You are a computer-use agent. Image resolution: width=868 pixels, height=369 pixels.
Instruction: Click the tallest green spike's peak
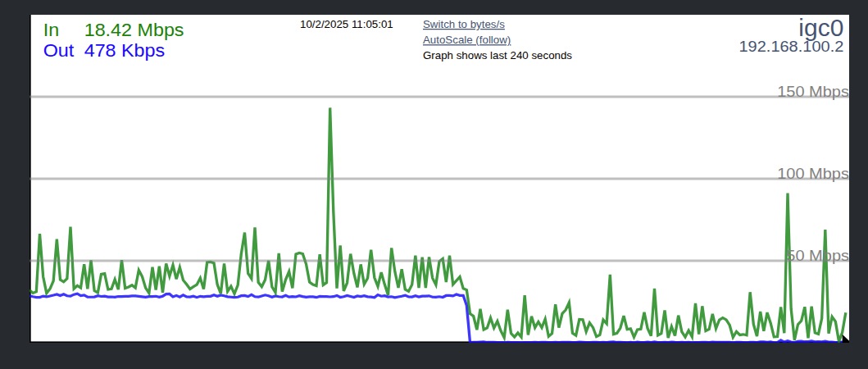click(x=329, y=109)
